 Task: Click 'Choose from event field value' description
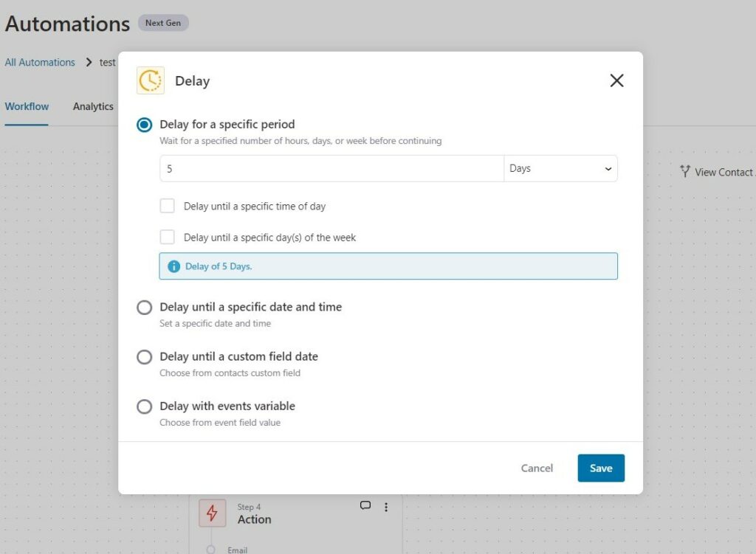click(220, 423)
